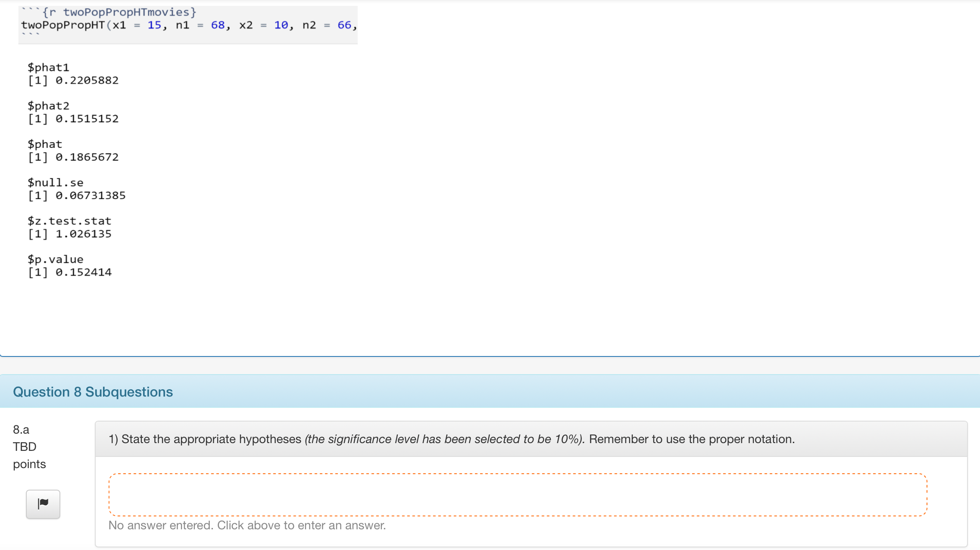The height and width of the screenshot is (550, 980).
Task: Select the $null.se output line
Action: point(77,195)
